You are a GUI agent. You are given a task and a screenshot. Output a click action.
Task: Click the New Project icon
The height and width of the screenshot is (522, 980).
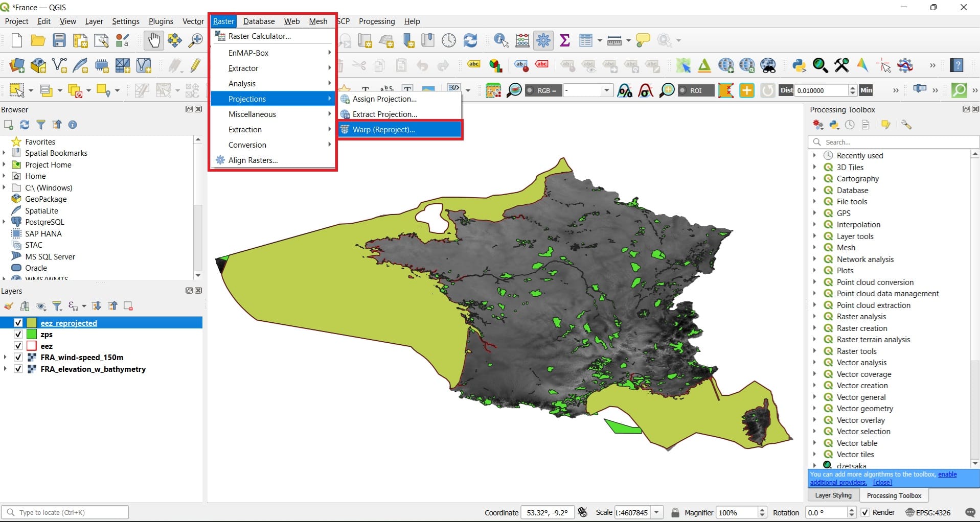pos(16,40)
